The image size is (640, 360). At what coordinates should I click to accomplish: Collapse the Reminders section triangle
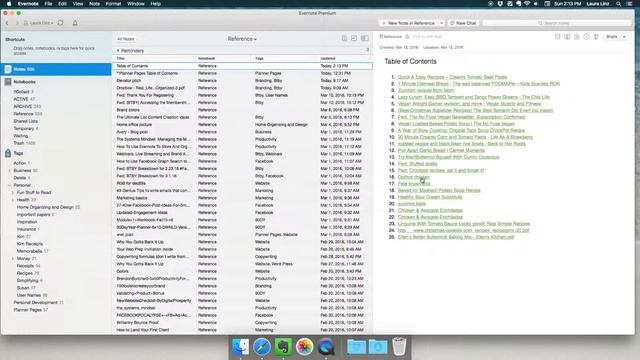pyautogui.click(x=118, y=51)
